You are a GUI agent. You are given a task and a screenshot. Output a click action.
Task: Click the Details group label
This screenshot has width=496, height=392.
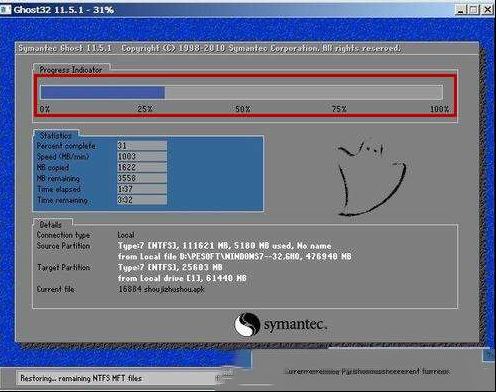(50, 224)
